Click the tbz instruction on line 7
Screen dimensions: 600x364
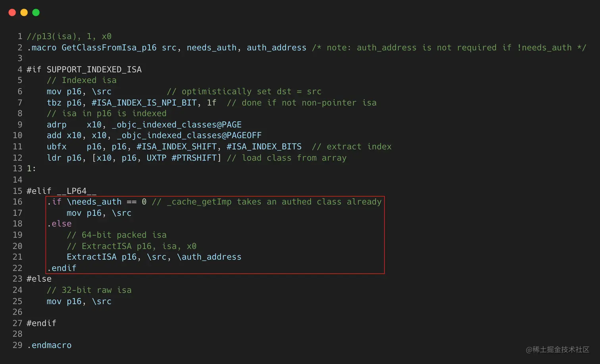click(x=54, y=103)
